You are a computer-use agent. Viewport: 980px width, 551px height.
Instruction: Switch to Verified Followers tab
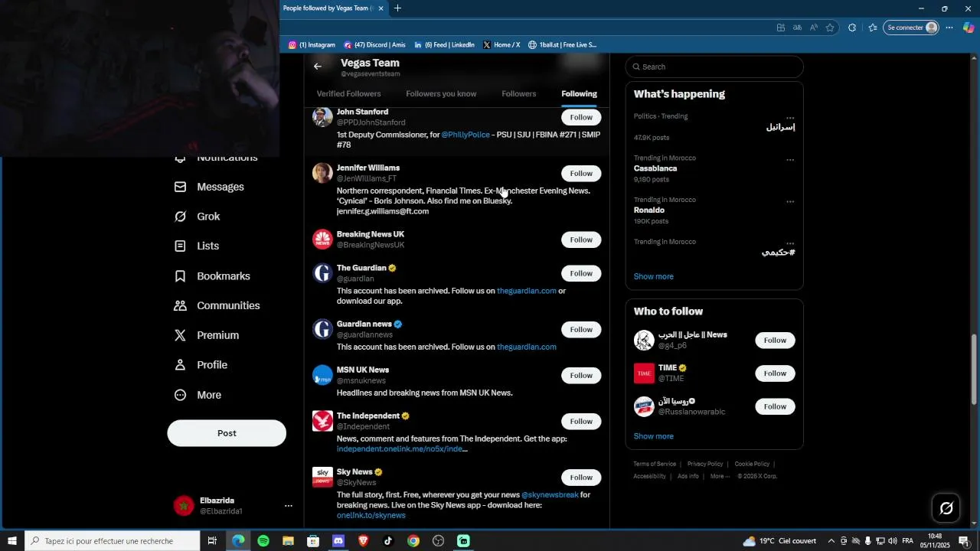click(x=348, y=93)
